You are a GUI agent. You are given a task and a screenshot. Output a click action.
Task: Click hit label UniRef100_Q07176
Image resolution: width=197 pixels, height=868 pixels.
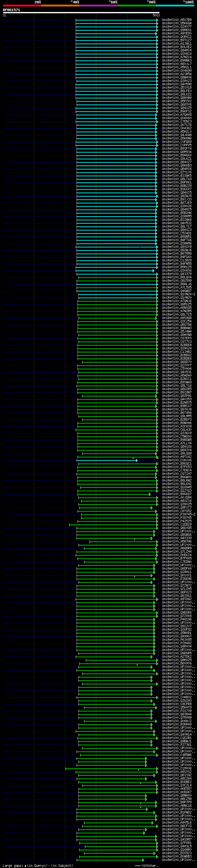pyautogui.click(x=176, y=125)
